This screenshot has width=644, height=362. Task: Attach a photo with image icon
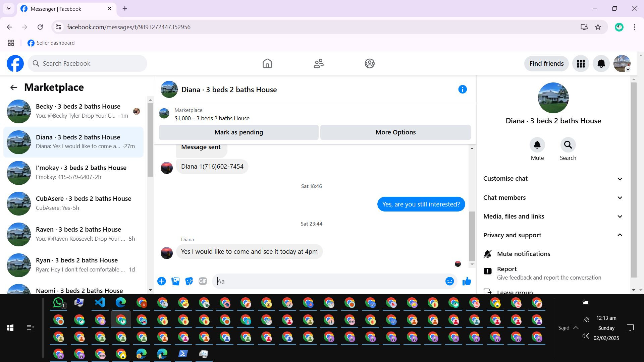(175, 281)
